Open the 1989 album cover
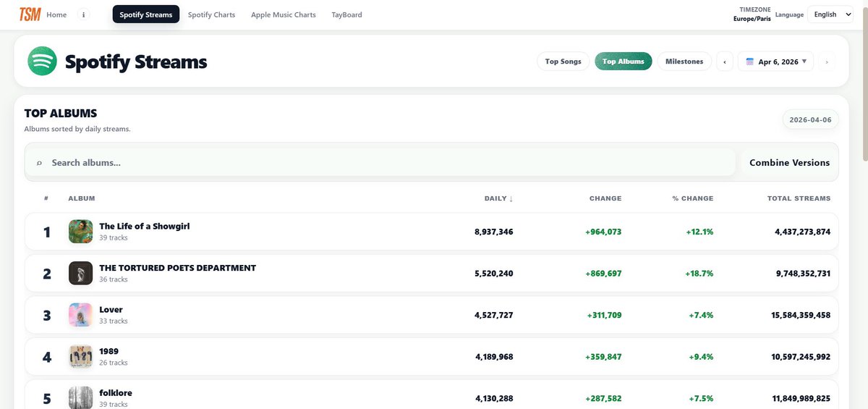This screenshot has width=868, height=409. [x=80, y=357]
